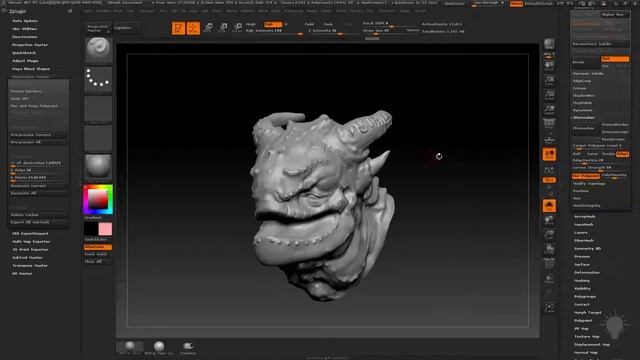Click Decimate Current button
The height and width of the screenshot is (360, 640).
pyautogui.click(x=38, y=186)
